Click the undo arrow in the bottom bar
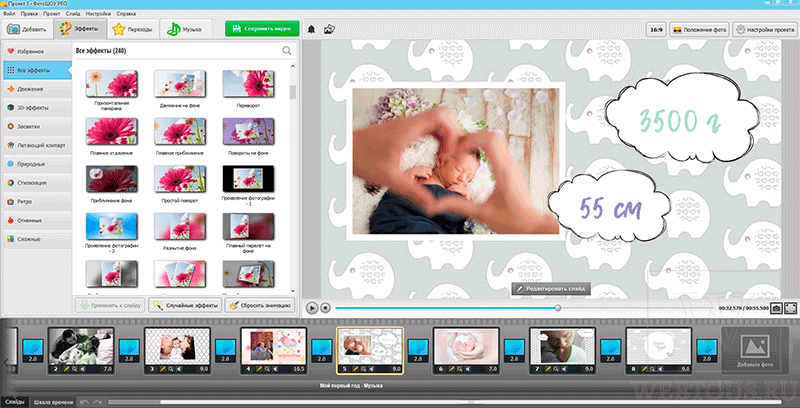 (x=85, y=402)
